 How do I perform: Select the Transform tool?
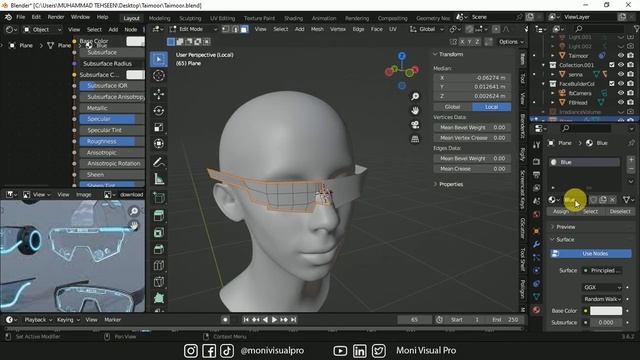tap(159, 144)
